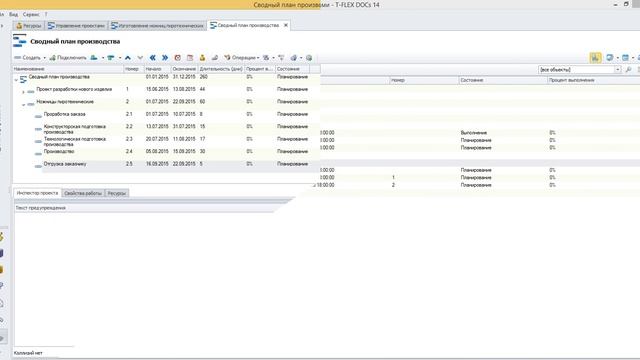The height and width of the screenshot is (360, 640).
Task: Click the icon right after Операции dropdown
Action: coord(266,58)
